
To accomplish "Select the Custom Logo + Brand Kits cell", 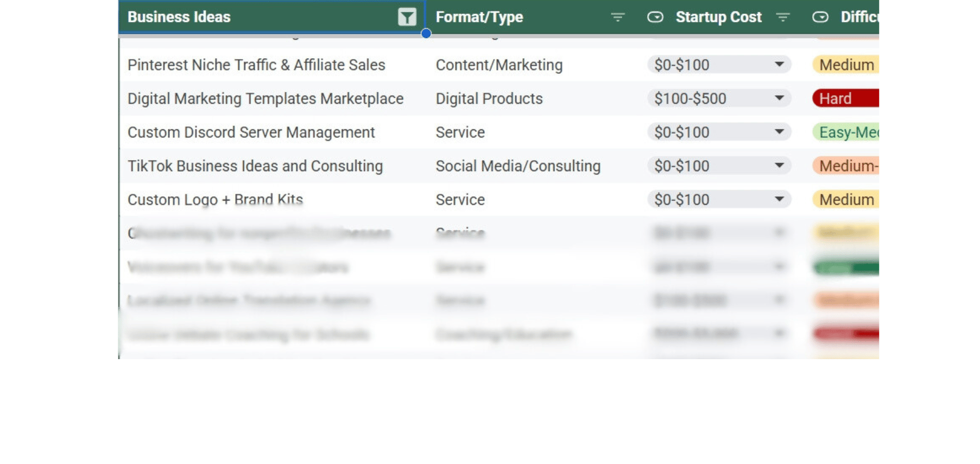I will pyautogui.click(x=215, y=199).
